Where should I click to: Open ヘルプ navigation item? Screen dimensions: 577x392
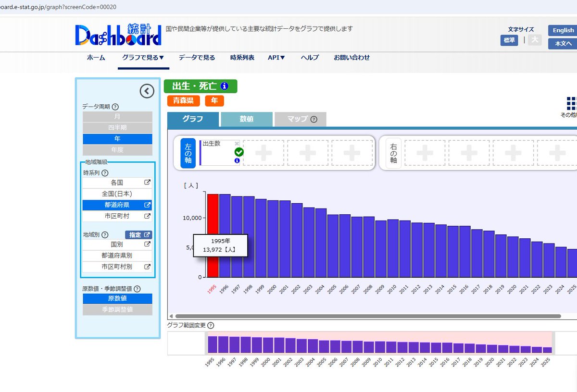310,58
